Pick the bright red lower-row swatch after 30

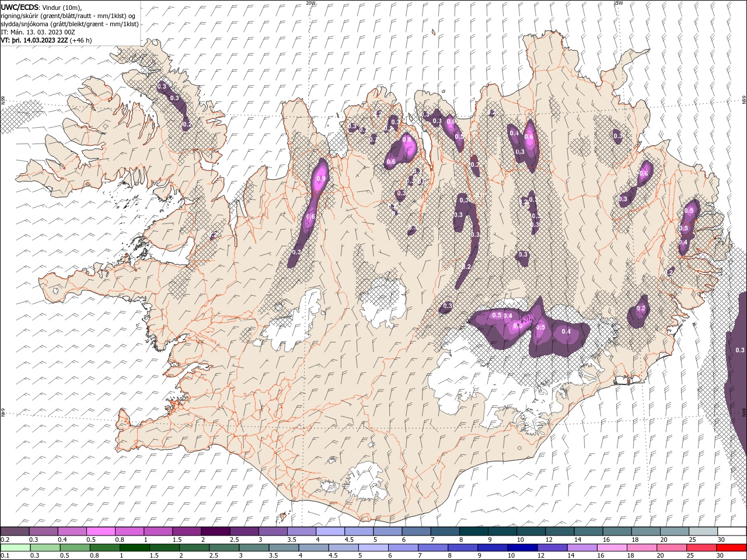[731, 548]
